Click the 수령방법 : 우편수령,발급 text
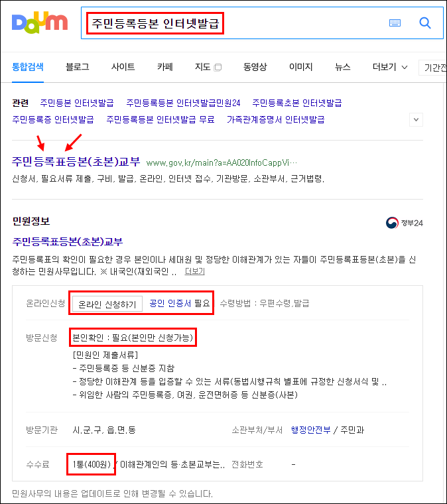The width and height of the screenshot is (447, 504). pyautogui.click(x=265, y=303)
